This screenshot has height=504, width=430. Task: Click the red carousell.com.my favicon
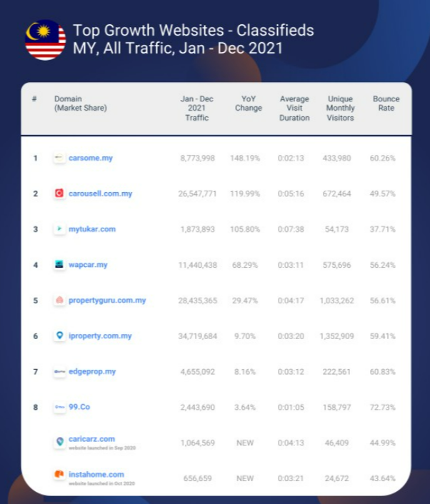pos(59,193)
